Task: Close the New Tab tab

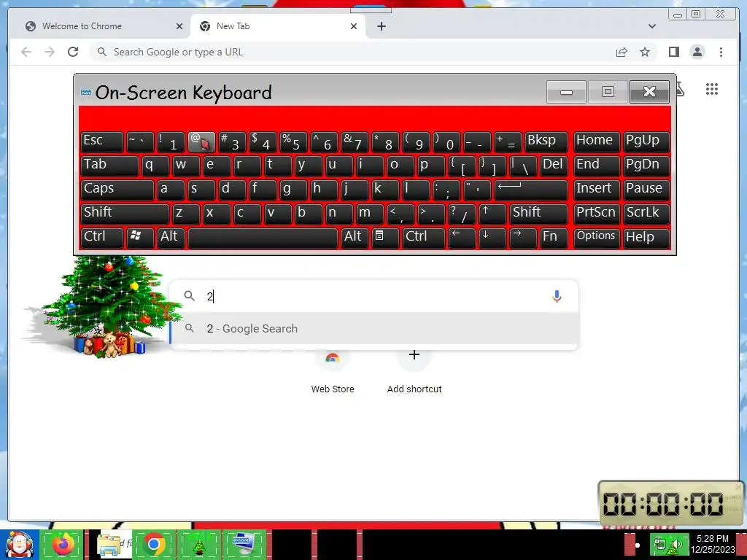Action: click(x=354, y=26)
